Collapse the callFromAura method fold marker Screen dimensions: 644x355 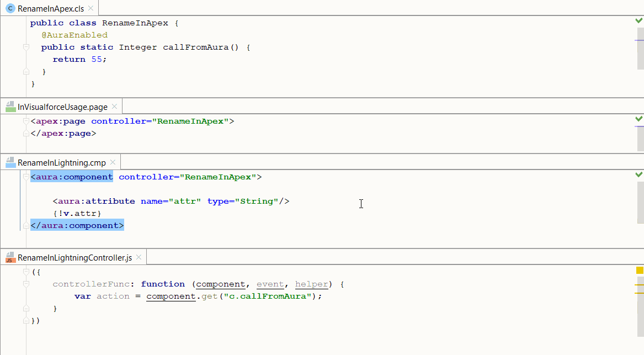click(26, 47)
